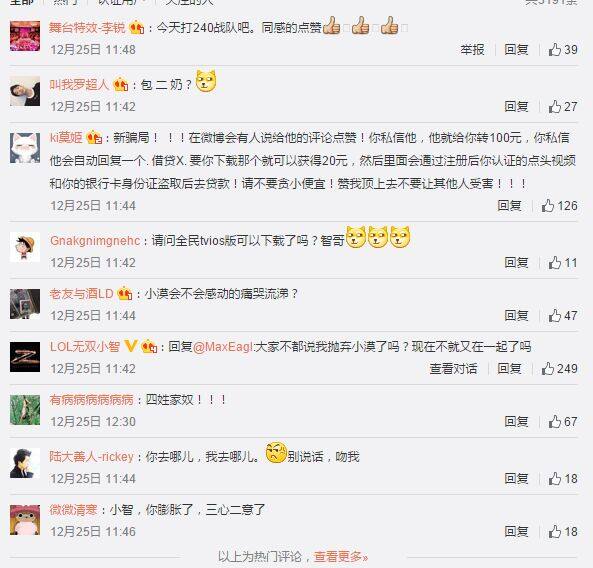The height and width of the screenshot is (568, 593).
Task: Open the @MaxEagl mention link
Action: [x=223, y=347]
